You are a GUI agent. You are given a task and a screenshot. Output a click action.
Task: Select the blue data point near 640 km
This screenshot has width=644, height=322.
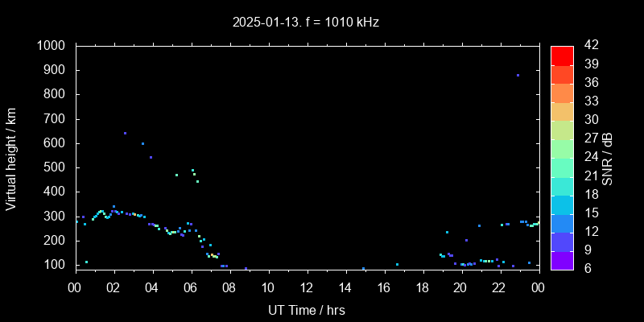(125, 133)
